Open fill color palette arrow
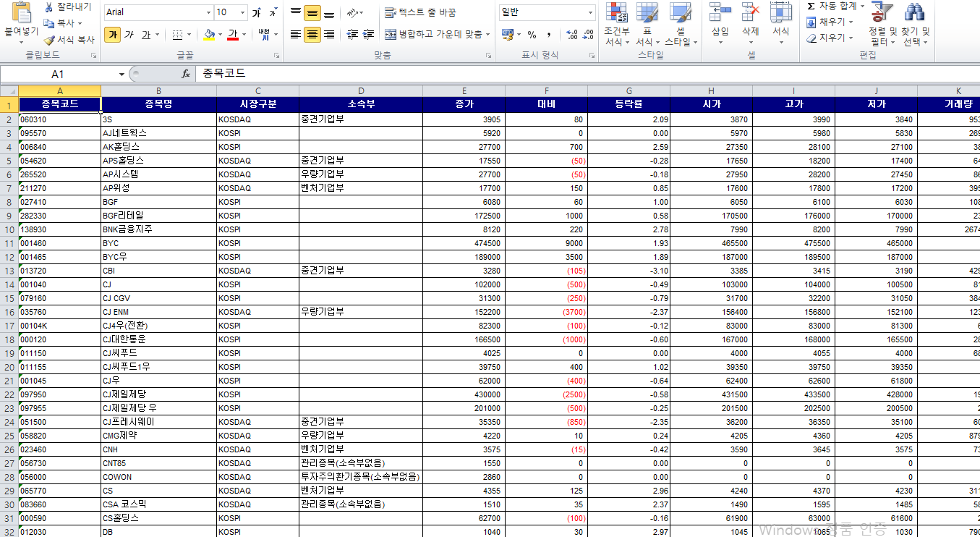 [220, 35]
